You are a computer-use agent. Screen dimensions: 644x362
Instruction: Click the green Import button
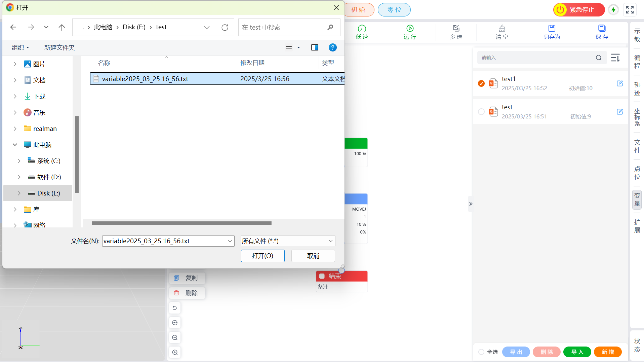coord(577,352)
